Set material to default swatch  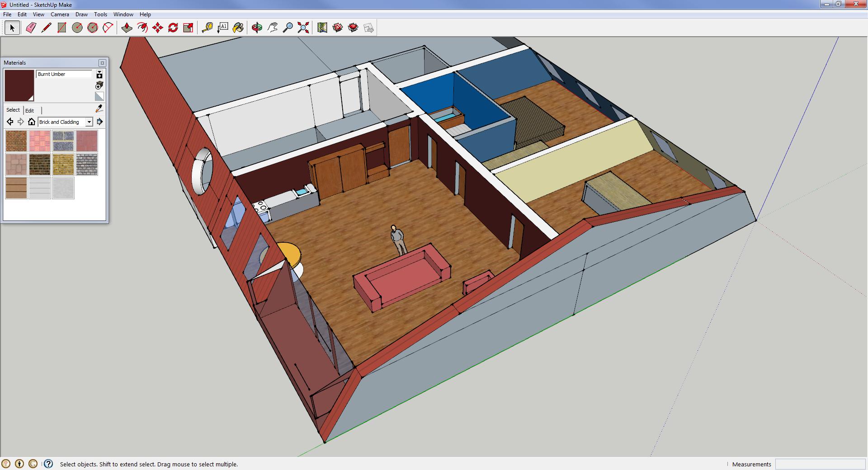99,96
